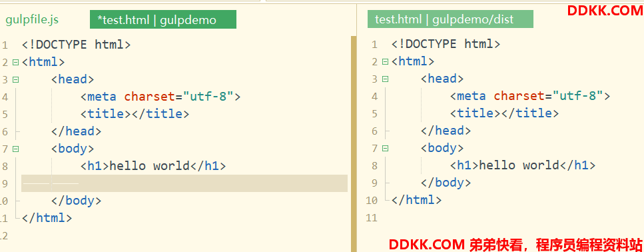Viewport: 644px width, 252px height.
Task: Click the title tag line in gulpdemo/dist editor
Action: [x=504, y=113]
